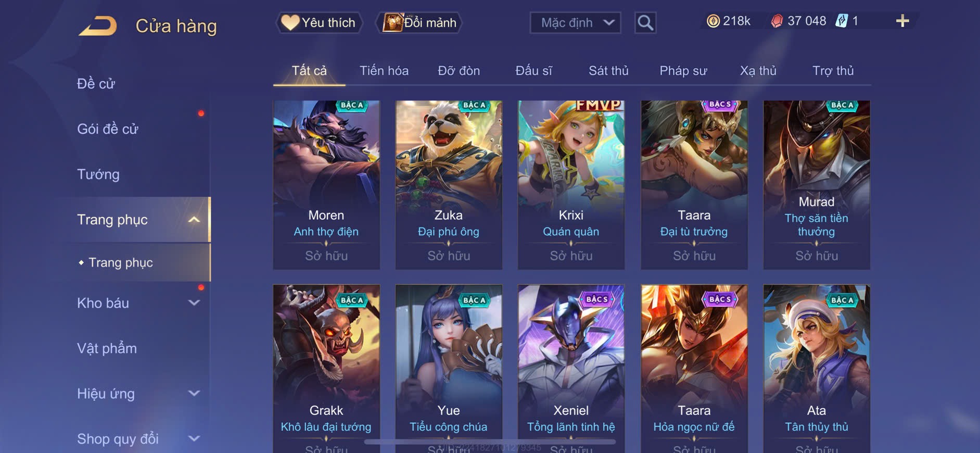Viewport: 980px width, 453px height.
Task: Expand the Shop quy đổi section
Action: point(194,438)
